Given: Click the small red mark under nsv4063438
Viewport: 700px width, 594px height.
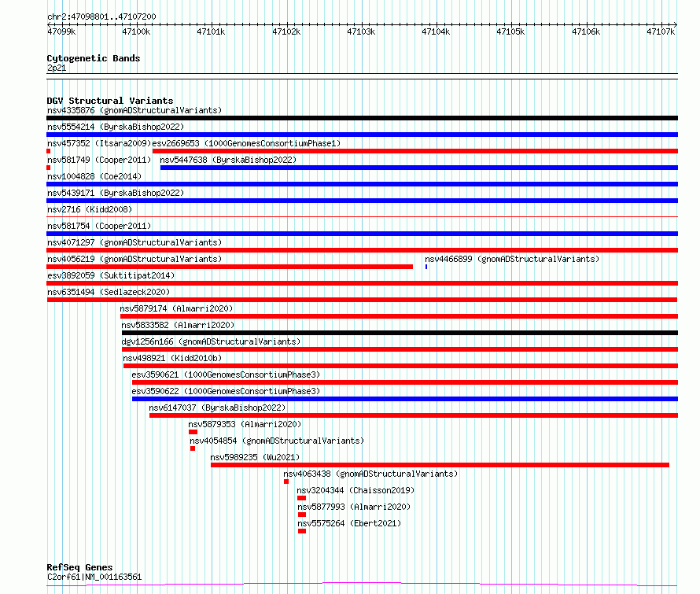Looking at the screenshot, I should point(286,481).
